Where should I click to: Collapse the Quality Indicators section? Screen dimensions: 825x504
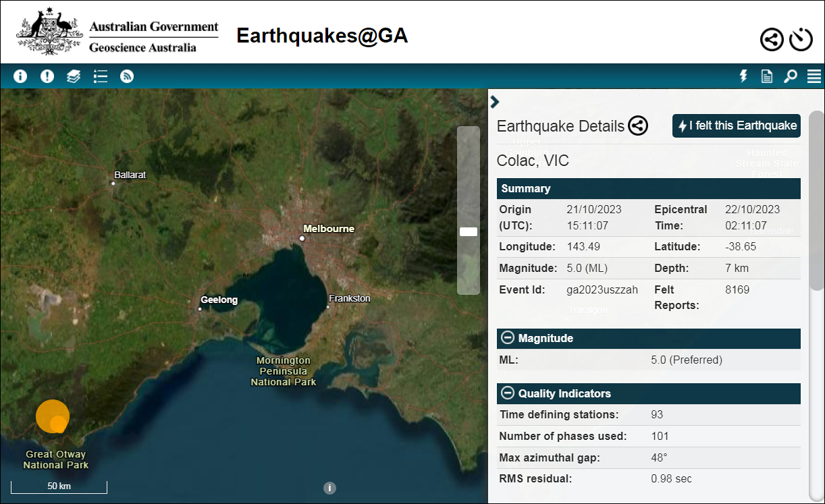tap(507, 393)
